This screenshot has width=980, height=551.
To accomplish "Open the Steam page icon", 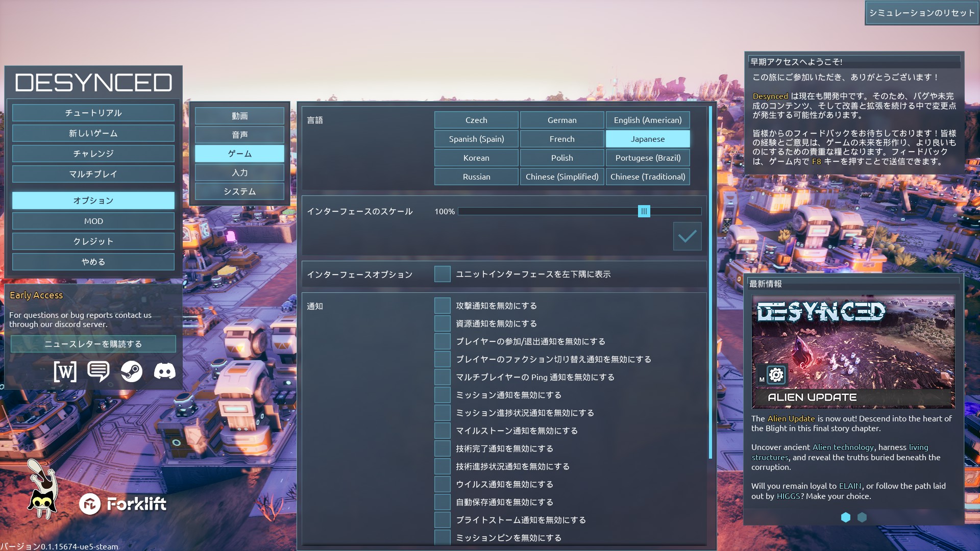I will coord(132,371).
